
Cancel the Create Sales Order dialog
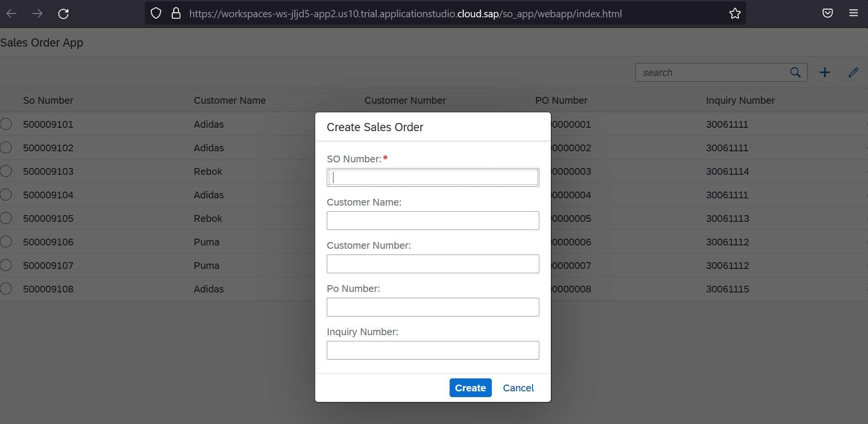pos(518,388)
